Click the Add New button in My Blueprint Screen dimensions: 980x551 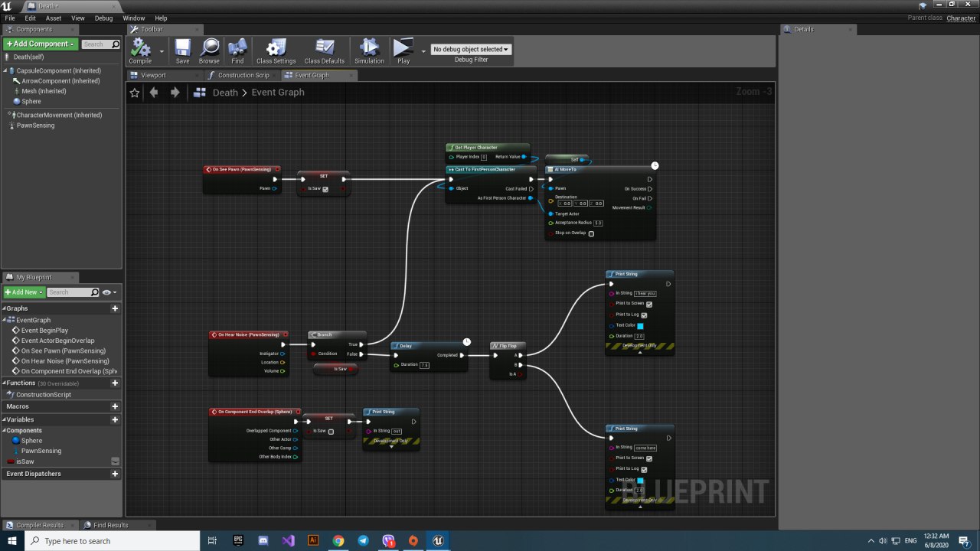[x=23, y=292]
